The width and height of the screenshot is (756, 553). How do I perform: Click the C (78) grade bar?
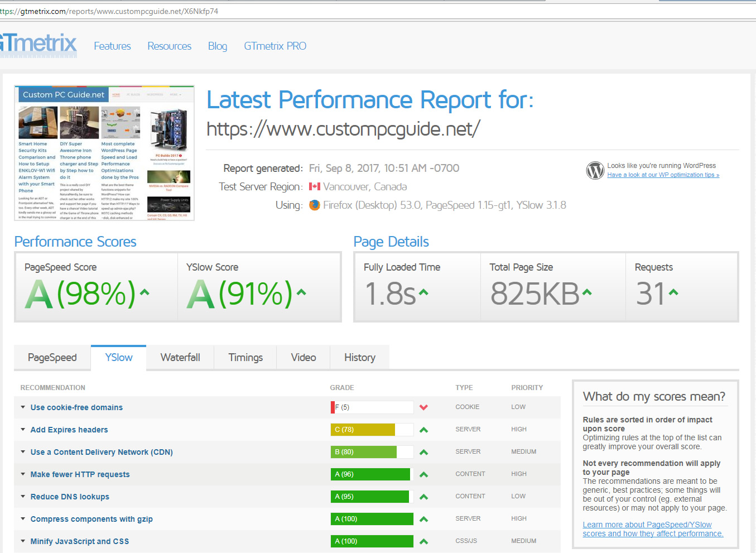pyautogui.click(x=372, y=430)
